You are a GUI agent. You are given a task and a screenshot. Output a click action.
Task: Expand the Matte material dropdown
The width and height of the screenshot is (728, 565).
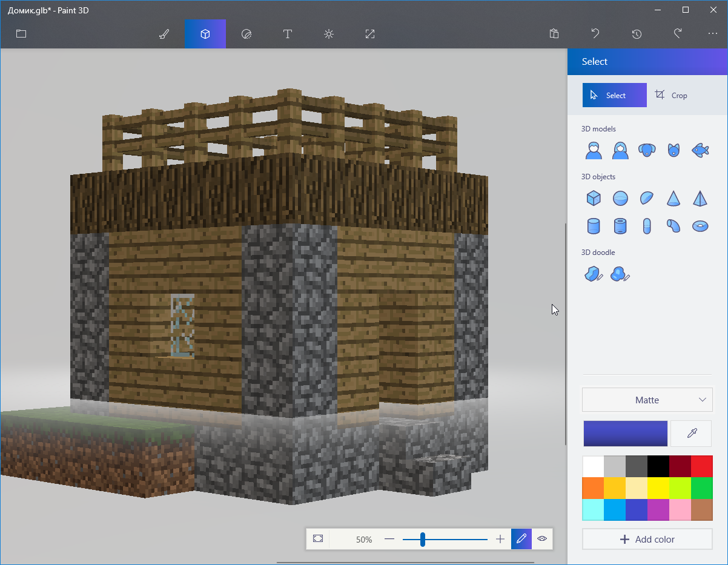647,400
